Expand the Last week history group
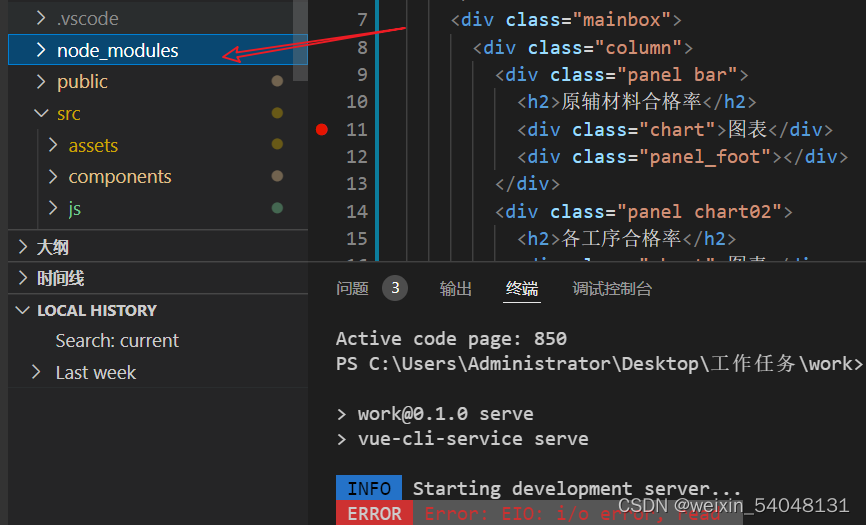Viewport: 866px width, 525px height. 36,372
